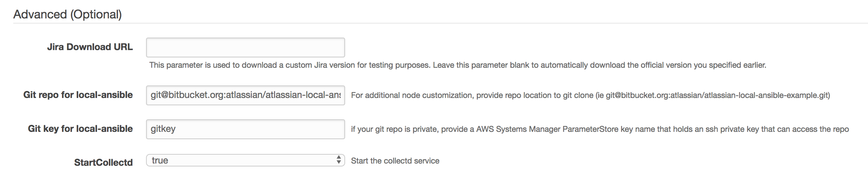Focus the Git repo for local-ansible field
Screen dimensions: 868x179
click(245, 95)
